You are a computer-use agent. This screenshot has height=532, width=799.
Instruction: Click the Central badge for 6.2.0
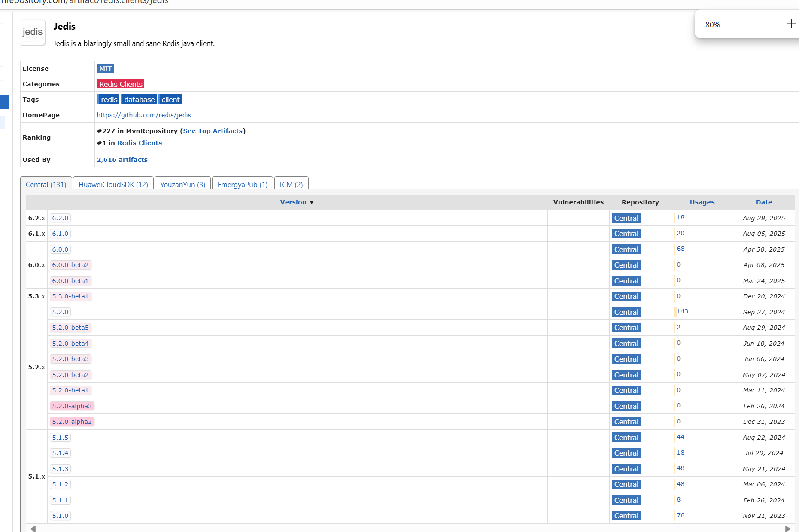click(x=626, y=218)
